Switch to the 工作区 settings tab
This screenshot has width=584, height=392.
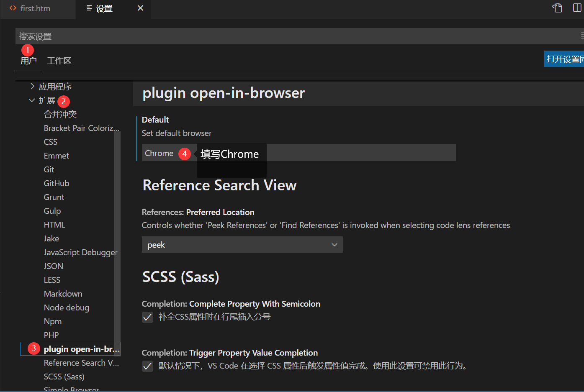tap(59, 61)
